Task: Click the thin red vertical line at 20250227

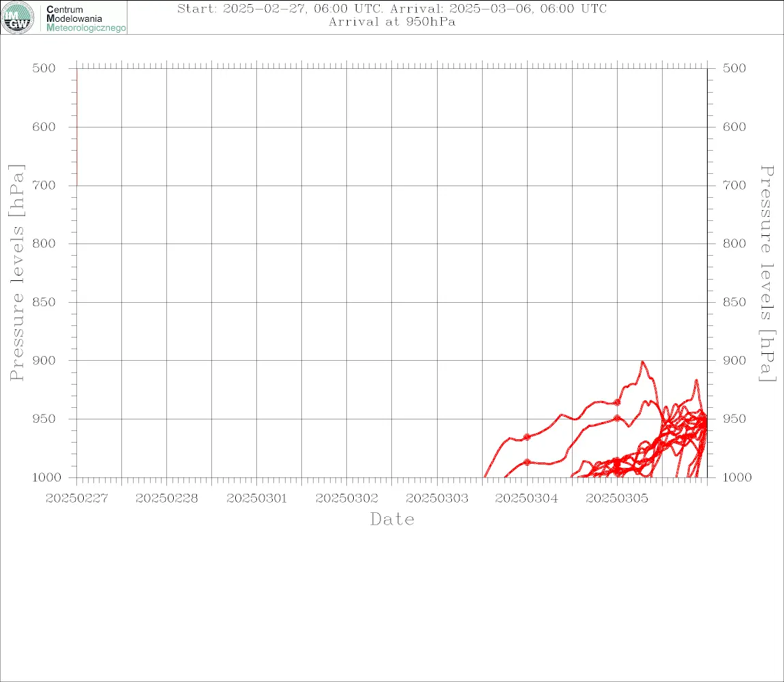Action: 77,127
